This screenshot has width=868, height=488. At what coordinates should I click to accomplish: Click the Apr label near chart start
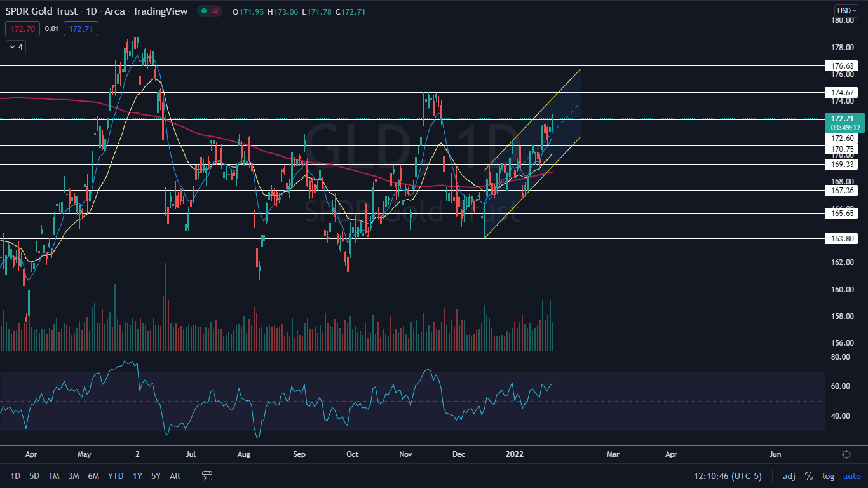pos(32,454)
